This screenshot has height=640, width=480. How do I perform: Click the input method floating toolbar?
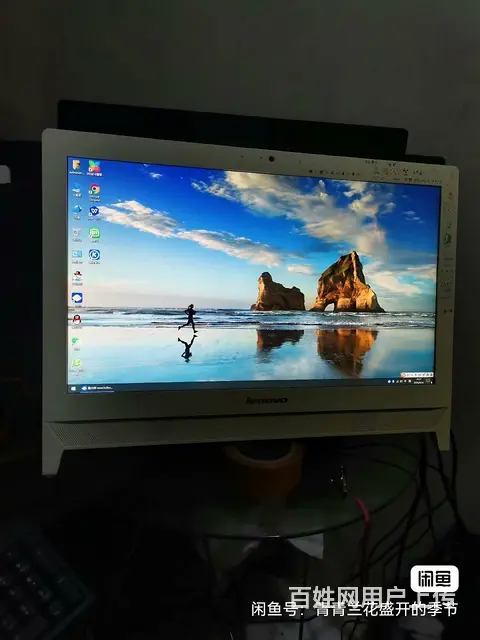coord(416,374)
